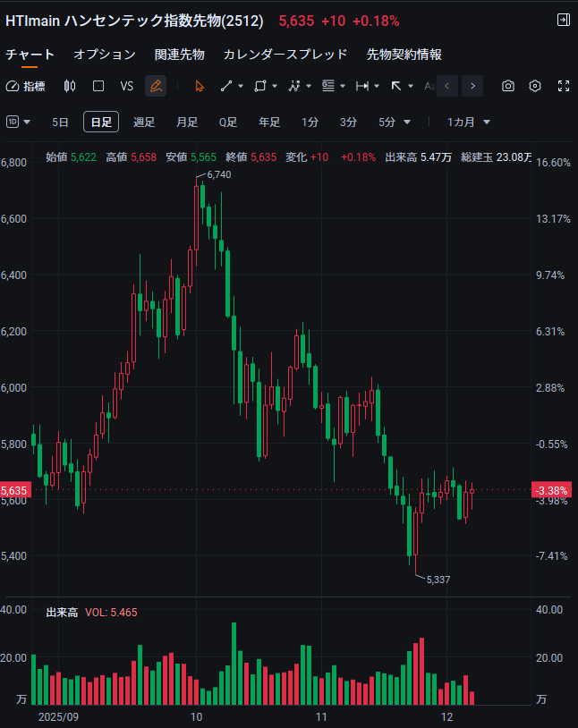This screenshot has height=728, width=578.
Task: Expand shape tool dropdown arrow
Action: click(x=275, y=87)
